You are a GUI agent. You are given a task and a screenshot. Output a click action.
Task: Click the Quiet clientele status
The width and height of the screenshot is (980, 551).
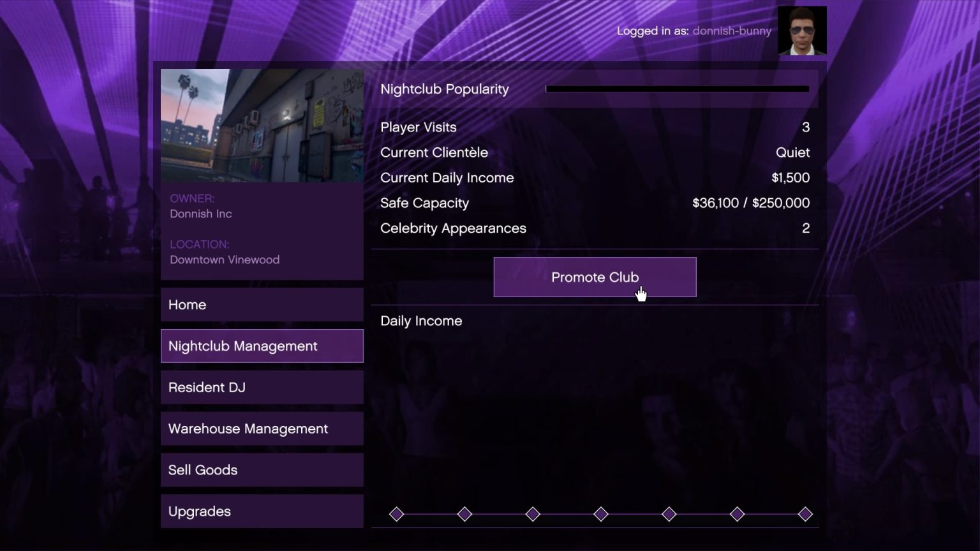(x=792, y=152)
